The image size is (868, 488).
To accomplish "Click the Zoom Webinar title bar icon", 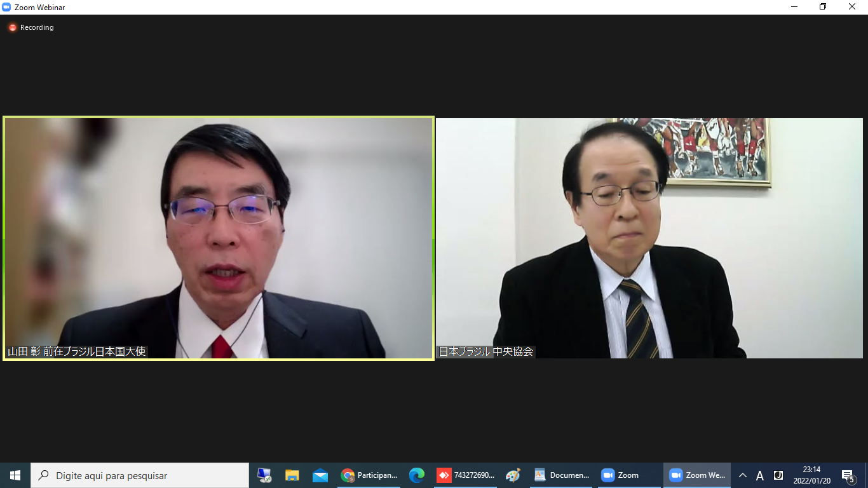I will click(7, 7).
